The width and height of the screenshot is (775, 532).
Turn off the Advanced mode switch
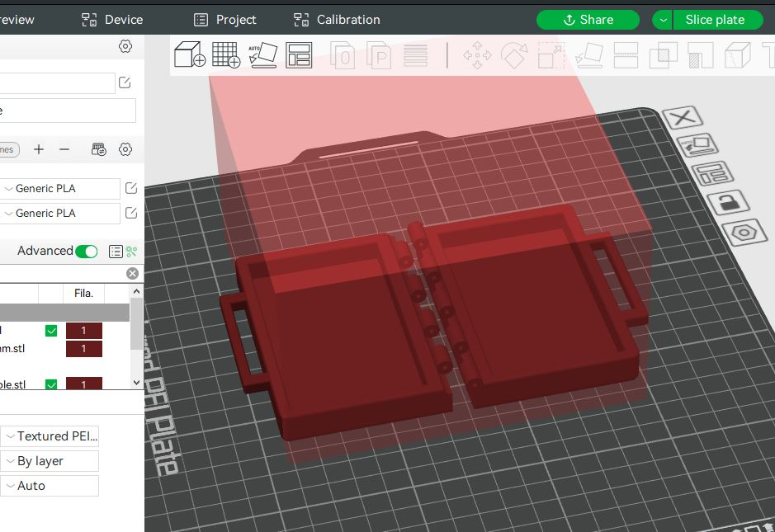click(x=87, y=252)
